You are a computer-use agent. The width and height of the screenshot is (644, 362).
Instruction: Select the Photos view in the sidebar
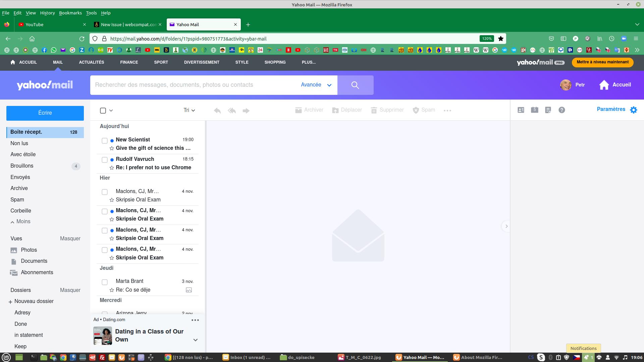(x=29, y=250)
